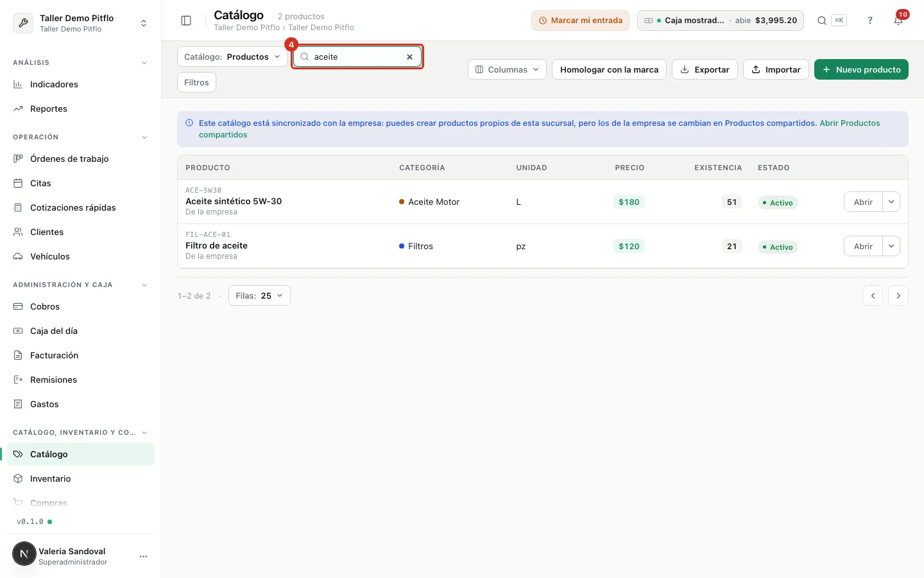Open user options menu for Valeria Sandoval
Viewport: 924px width, 578px height.
(x=143, y=556)
